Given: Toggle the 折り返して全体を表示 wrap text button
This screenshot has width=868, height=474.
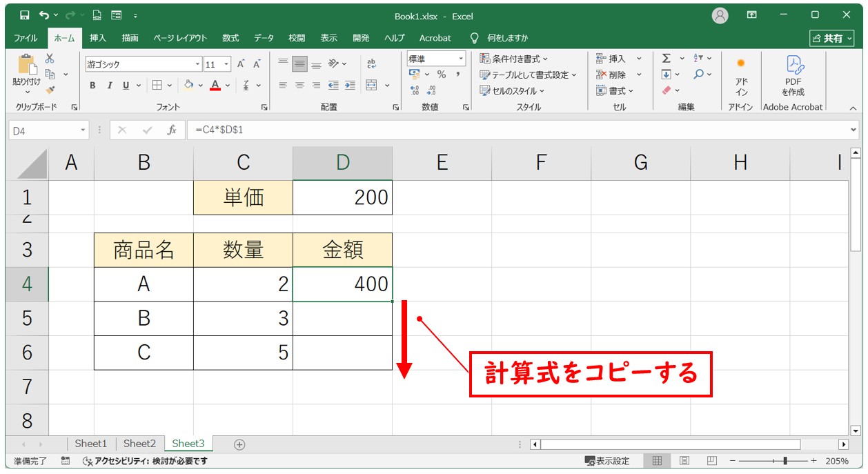Looking at the screenshot, I should (371, 64).
